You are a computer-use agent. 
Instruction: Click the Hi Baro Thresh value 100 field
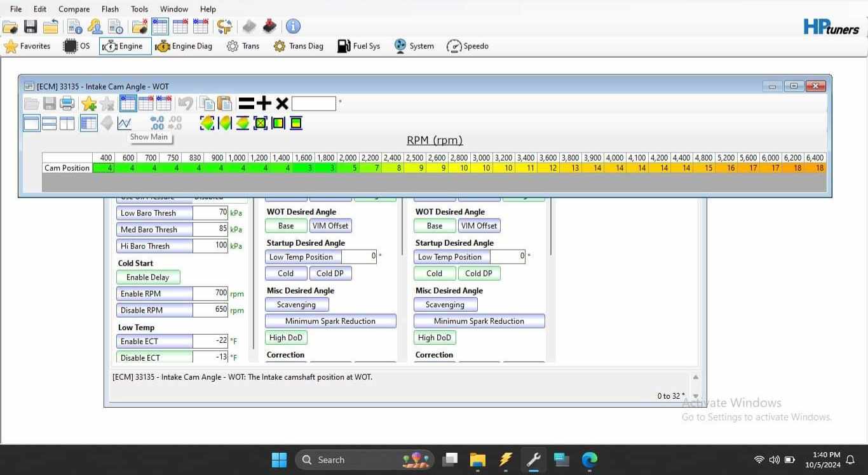click(210, 246)
